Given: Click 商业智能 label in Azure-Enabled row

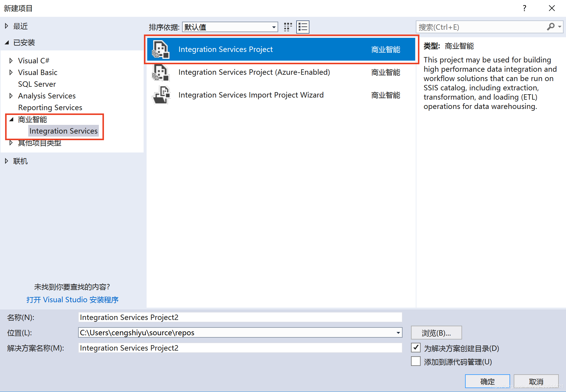Looking at the screenshot, I should pos(385,72).
